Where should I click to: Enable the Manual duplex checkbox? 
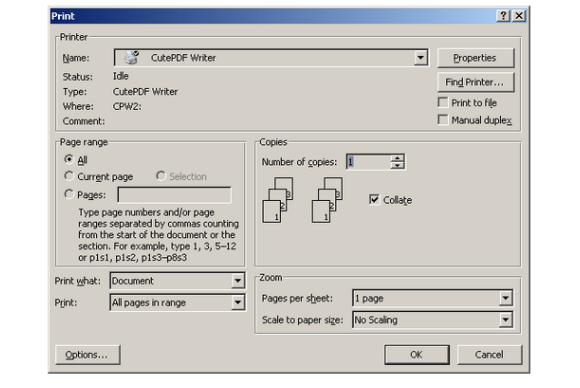[x=443, y=119]
